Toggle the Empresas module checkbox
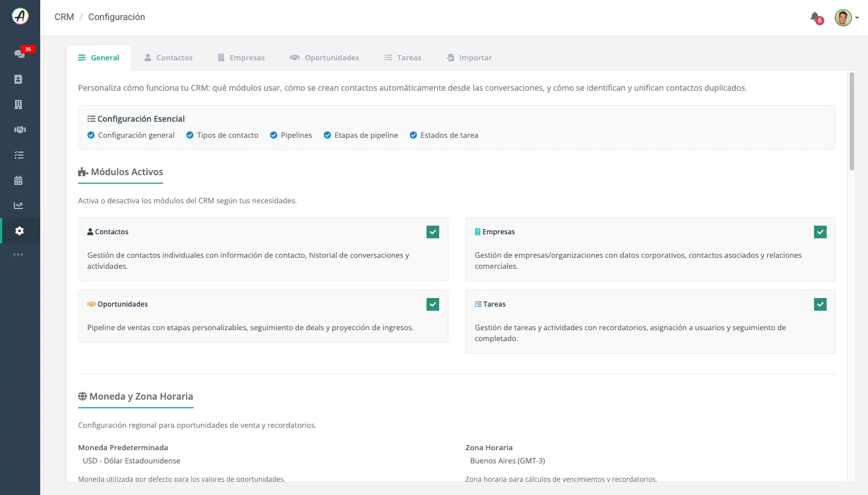The width and height of the screenshot is (868, 495). [820, 232]
